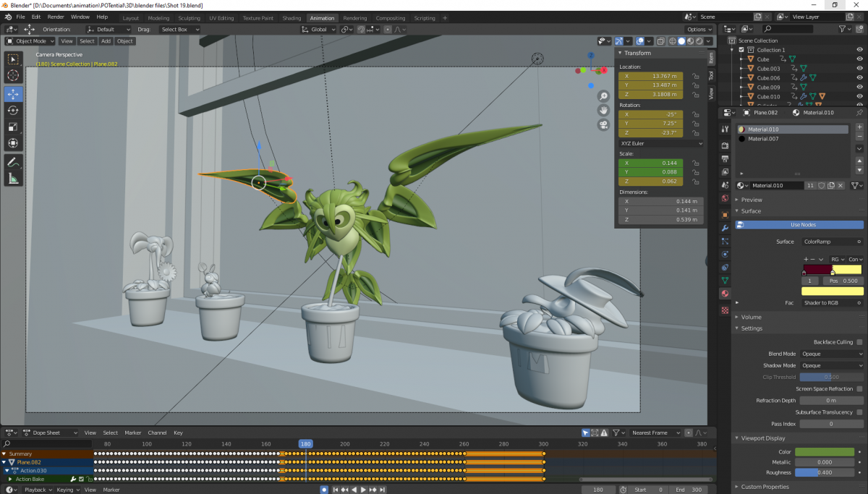
Task: Open the Shadow Mode Opaque dropdown
Action: tap(832, 365)
